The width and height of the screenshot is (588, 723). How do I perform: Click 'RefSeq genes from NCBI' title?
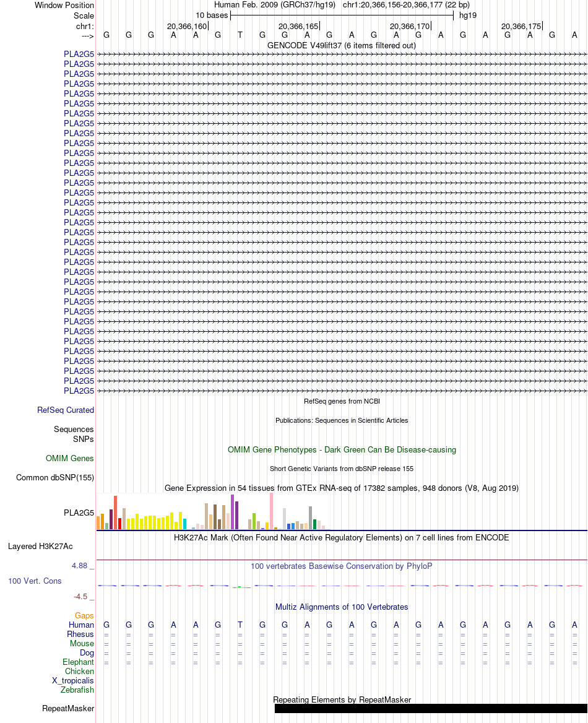[342, 401]
